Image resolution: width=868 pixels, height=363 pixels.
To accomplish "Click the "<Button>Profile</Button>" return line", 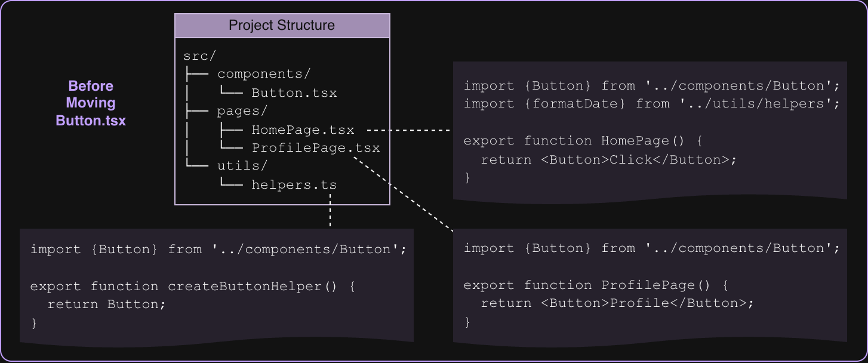I will click(617, 303).
